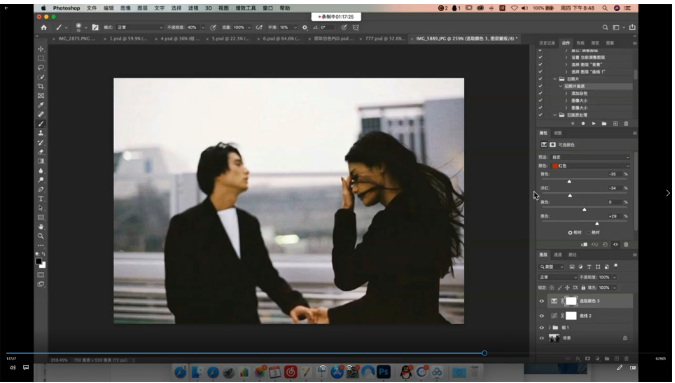The image size is (675, 383).
Task: Select the 相对 (Relative) radio button
Action: click(570, 232)
